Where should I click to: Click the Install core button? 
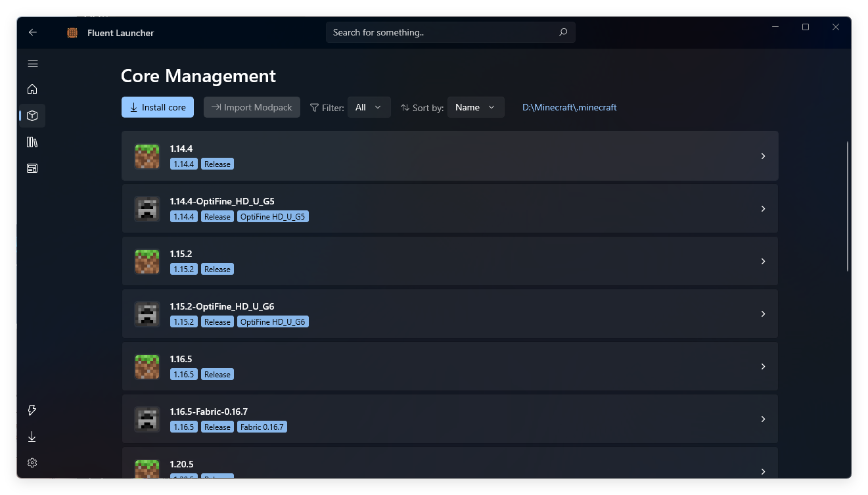158,107
